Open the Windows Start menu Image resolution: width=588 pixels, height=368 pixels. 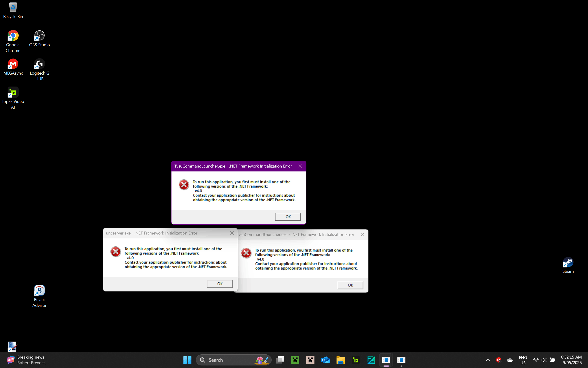(x=187, y=360)
